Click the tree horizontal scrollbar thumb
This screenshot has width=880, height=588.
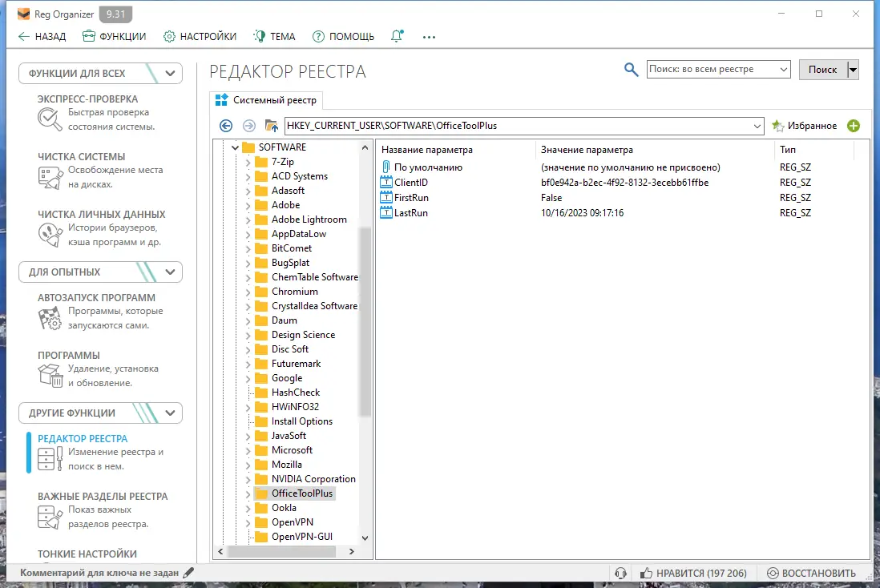(x=282, y=551)
